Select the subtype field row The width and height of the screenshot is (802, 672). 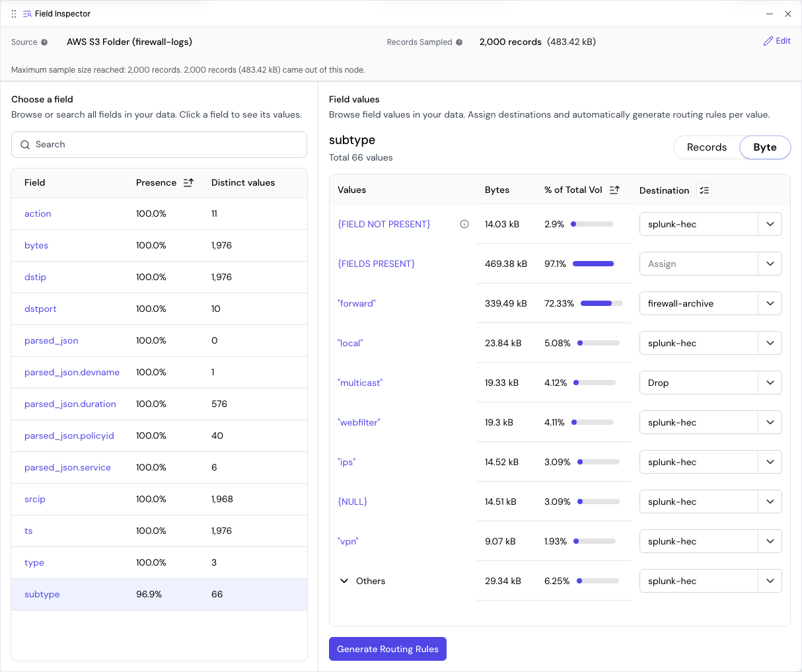(x=159, y=594)
